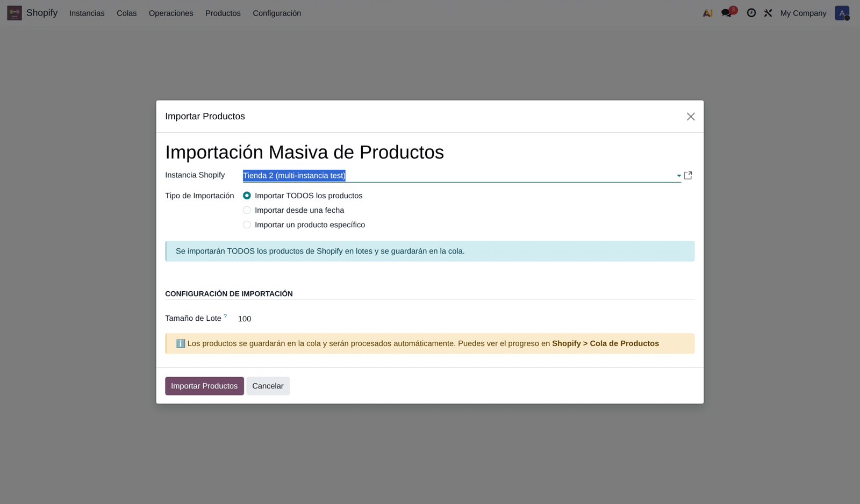This screenshot has height=504, width=860.
Task: Click the Importación Masiva de Productos heading
Action: tap(304, 152)
